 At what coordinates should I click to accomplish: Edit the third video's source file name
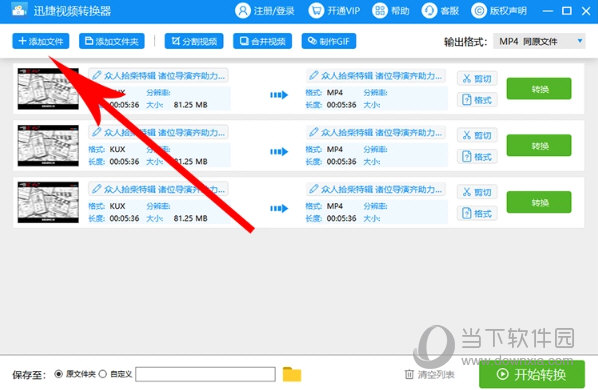click(158, 189)
